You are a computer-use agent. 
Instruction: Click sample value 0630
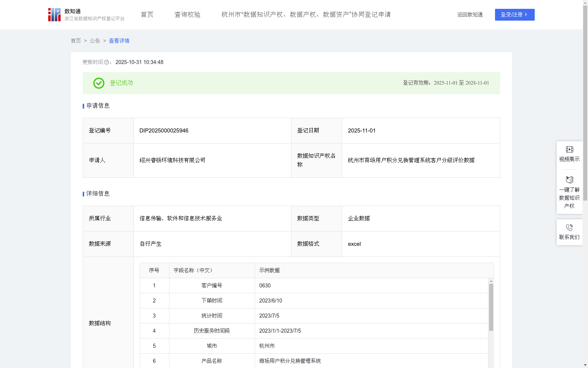[265, 286]
